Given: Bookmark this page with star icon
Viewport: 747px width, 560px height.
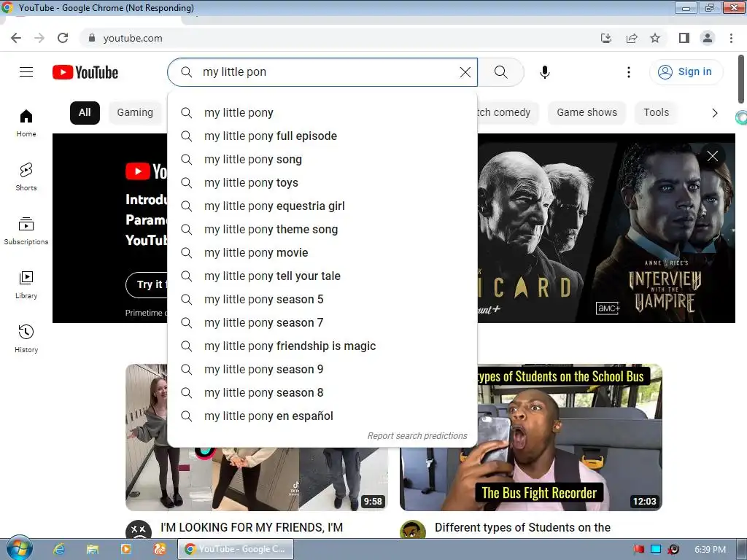Looking at the screenshot, I should pos(655,38).
